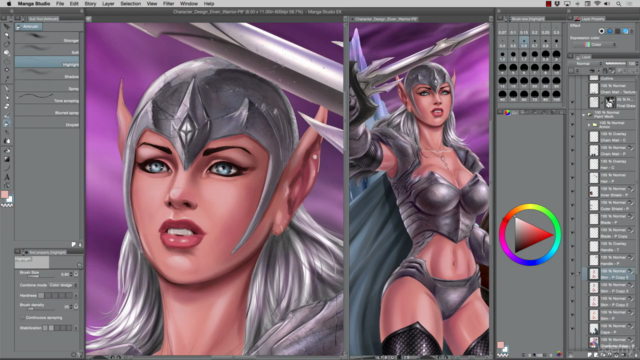Select the Pen tool in toolbar
Viewport: 640px width, 360px height.
tap(7, 88)
